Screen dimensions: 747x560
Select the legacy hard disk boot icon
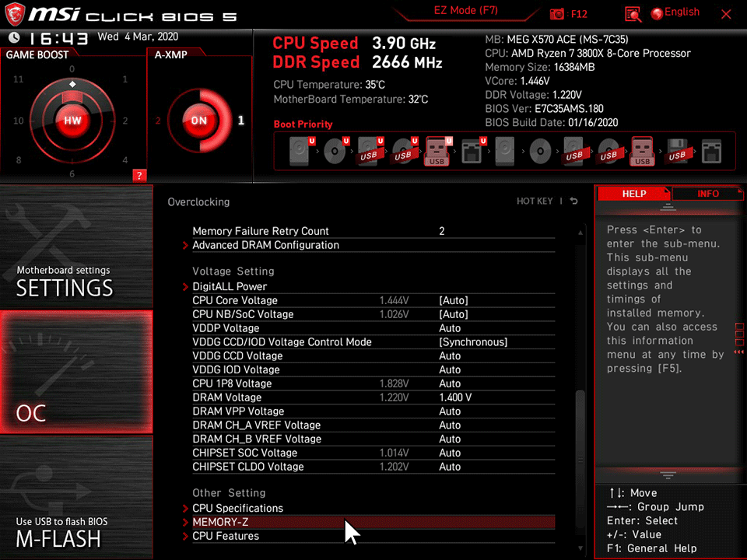tap(506, 151)
